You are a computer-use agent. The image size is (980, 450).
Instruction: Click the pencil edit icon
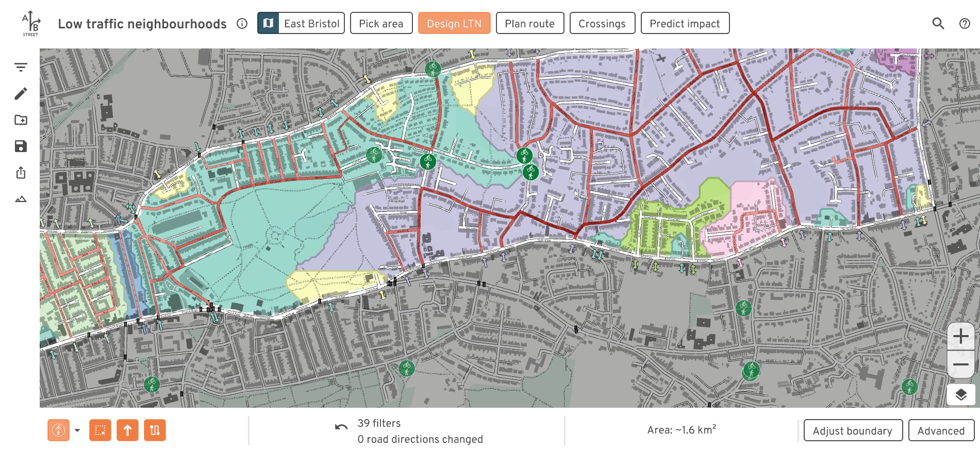(21, 93)
